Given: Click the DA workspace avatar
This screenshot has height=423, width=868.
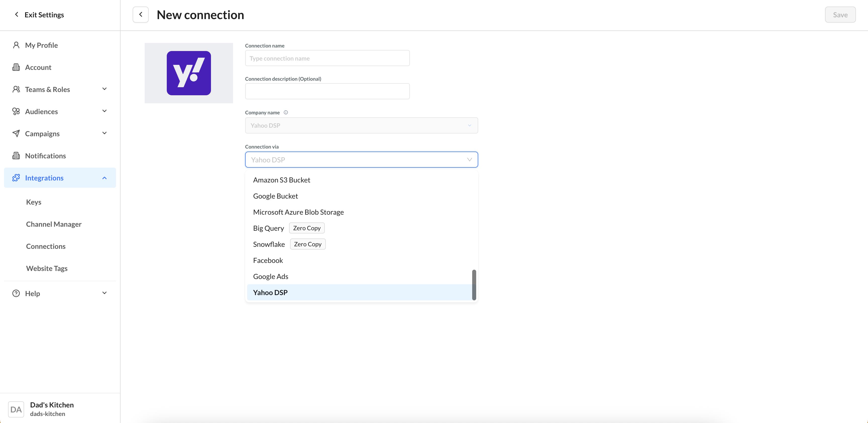Looking at the screenshot, I should tap(16, 409).
